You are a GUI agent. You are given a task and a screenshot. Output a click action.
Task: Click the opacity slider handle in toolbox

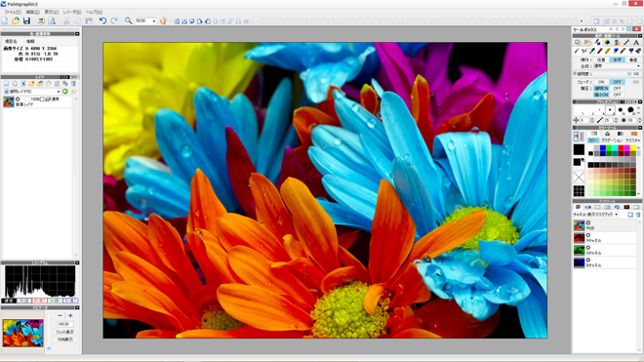628,74
